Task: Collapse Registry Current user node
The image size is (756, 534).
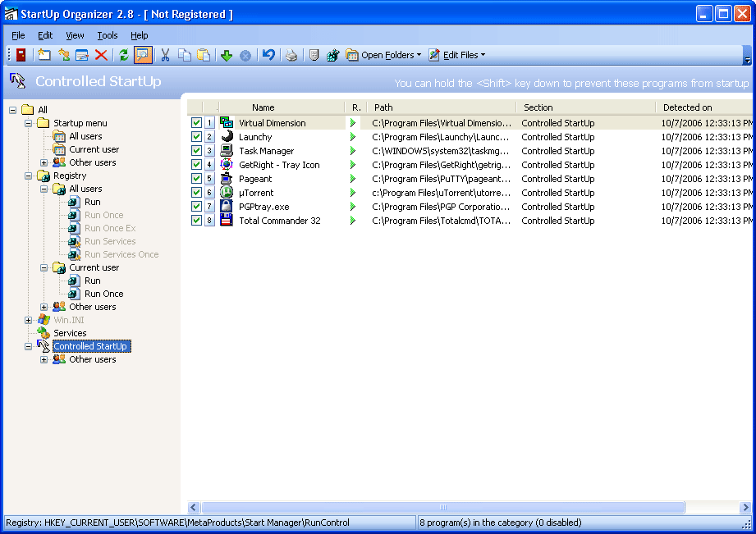Action: tap(44, 267)
